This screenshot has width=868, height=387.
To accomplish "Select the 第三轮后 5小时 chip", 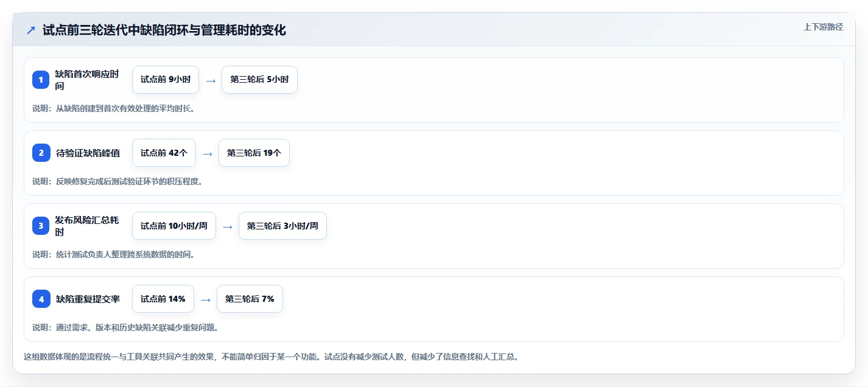I will pyautogui.click(x=259, y=80).
